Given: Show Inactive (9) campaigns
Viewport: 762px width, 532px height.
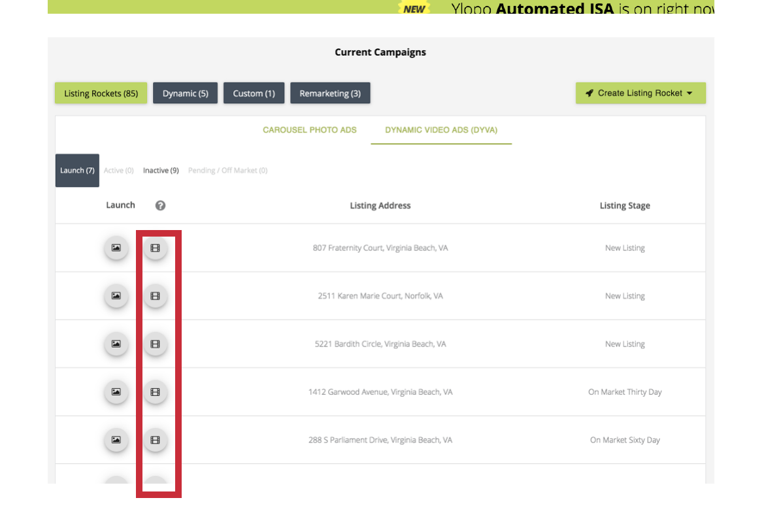Looking at the screenshot, I should pyautogui.click(x=161, y=171).
